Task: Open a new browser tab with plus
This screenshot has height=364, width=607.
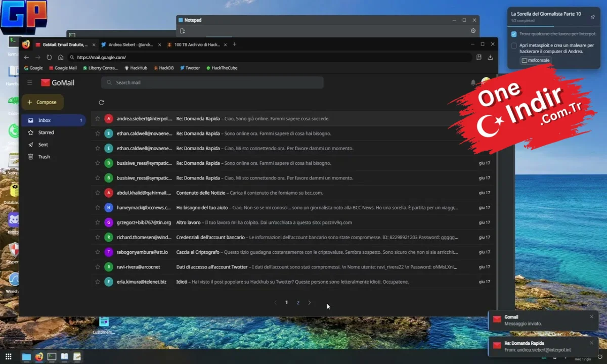Action: pos(234,44)
